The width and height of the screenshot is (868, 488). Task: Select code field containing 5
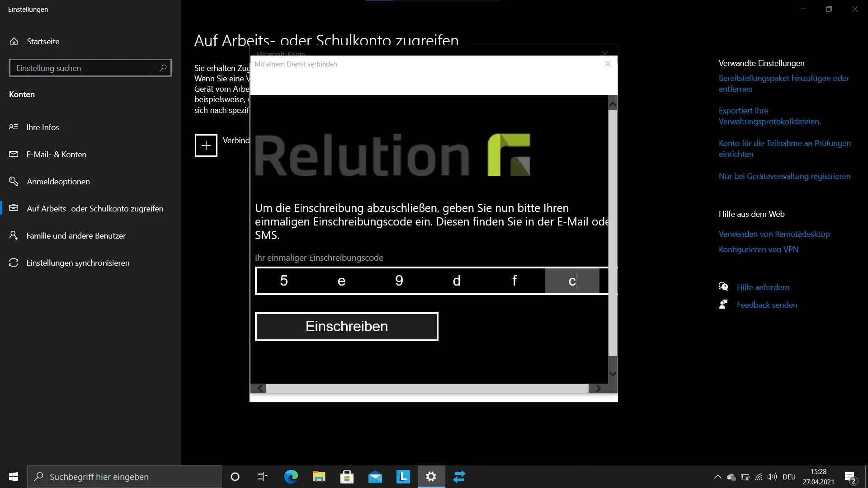click(284, 281)
